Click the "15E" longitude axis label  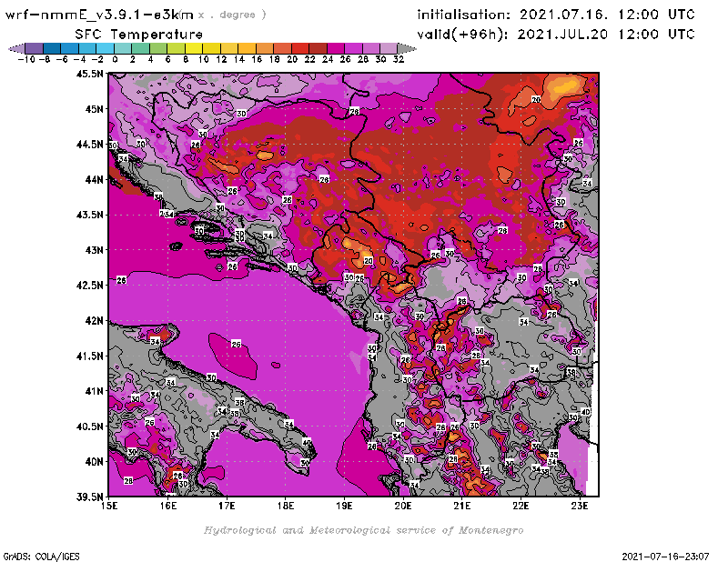click(x=109, y=506)
